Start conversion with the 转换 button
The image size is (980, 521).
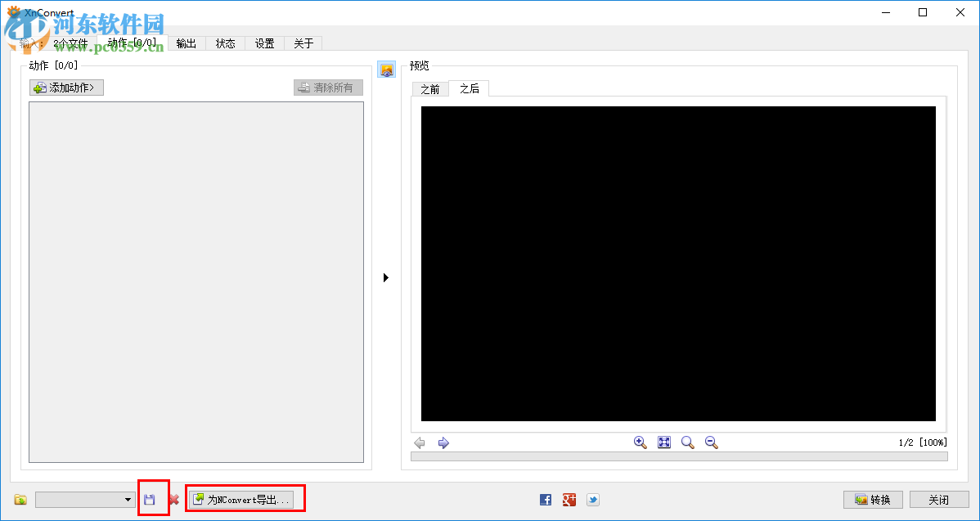coord(872,499)
